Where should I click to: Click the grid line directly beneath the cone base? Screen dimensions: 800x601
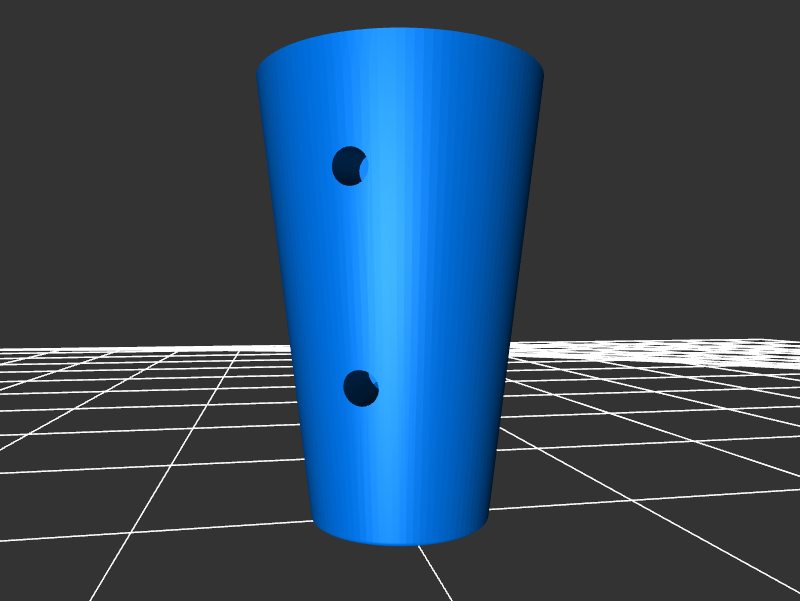[x=430, y=570]
